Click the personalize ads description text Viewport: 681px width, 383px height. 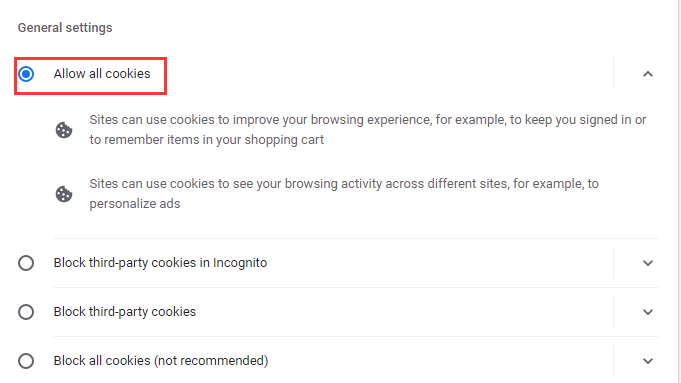point(344,194)
